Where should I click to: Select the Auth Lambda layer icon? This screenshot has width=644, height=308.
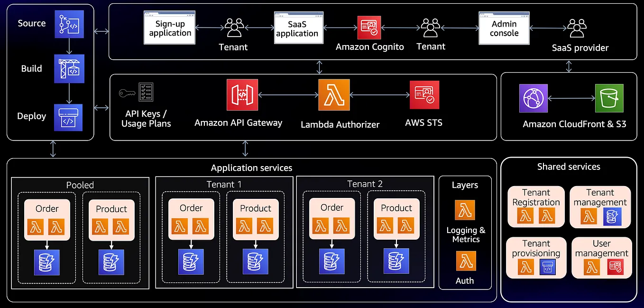465,261
